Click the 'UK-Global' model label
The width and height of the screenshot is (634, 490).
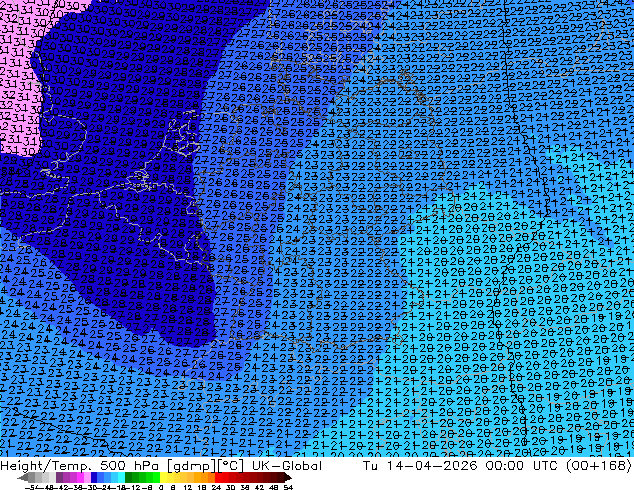(x=287, y=466)
